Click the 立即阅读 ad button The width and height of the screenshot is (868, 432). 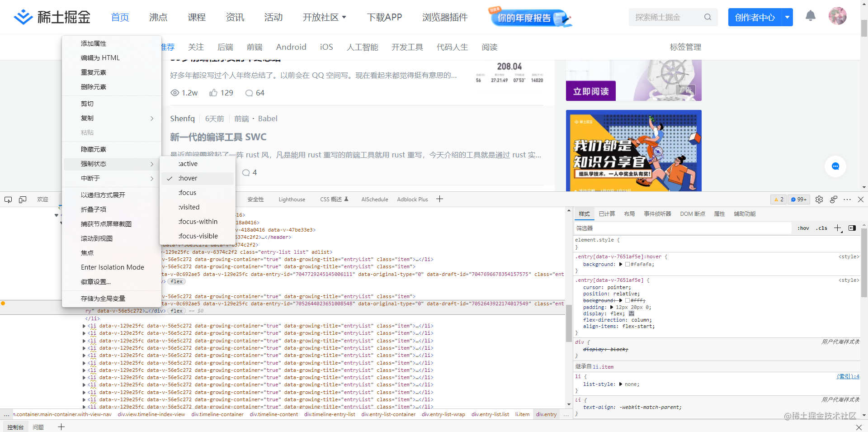(591, 91)
